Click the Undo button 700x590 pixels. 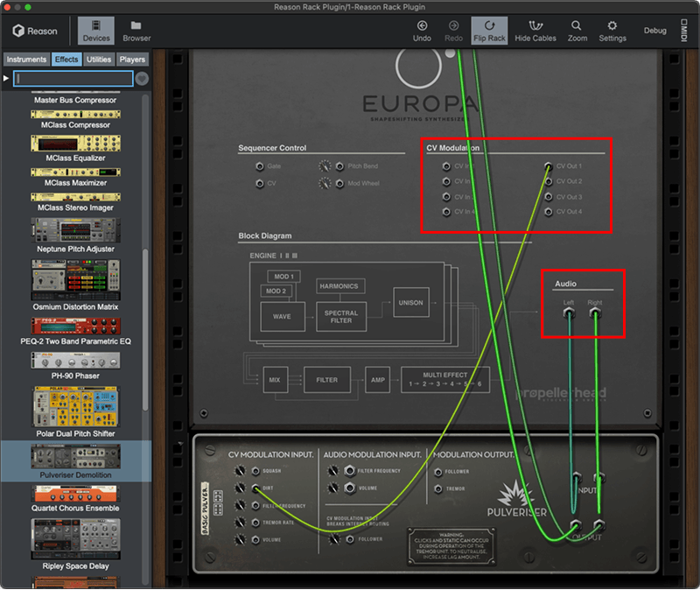pyautogui.click(x=422, y=31)
